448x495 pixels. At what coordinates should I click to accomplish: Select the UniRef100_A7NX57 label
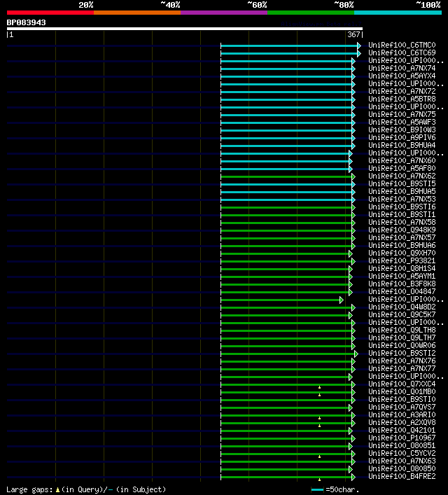[x=402, y=237]
